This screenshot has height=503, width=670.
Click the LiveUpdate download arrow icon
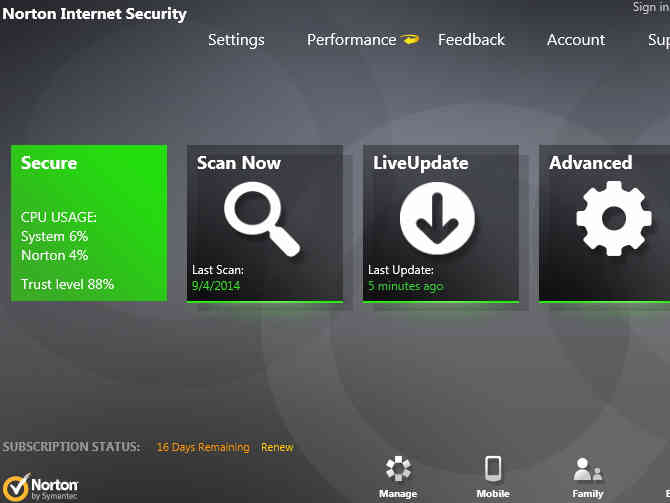pyautogui.click(x=438, y=219)
